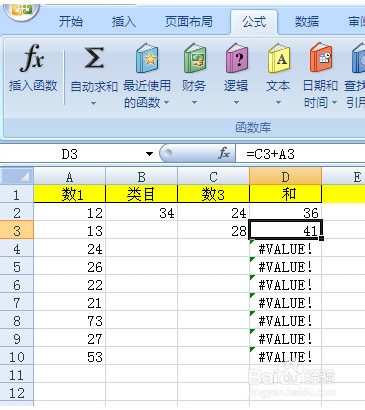Click the #VALUE! error cell in row 4
365x410 pixels.
pos(285,248)
